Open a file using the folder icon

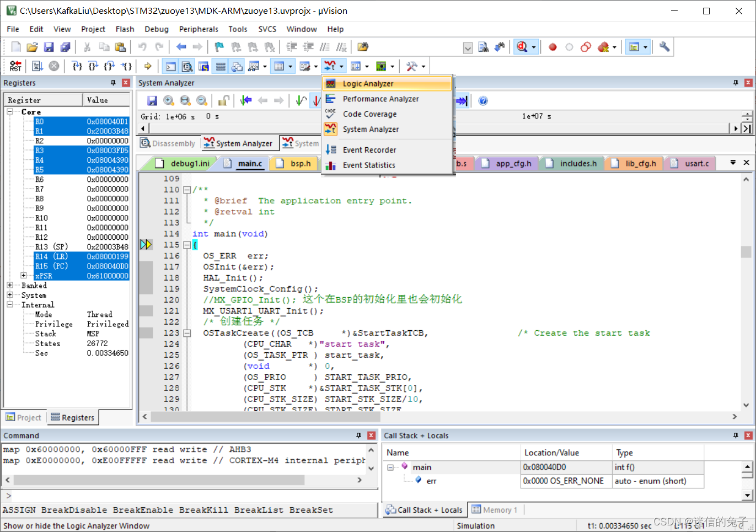[x=33, y=47]
